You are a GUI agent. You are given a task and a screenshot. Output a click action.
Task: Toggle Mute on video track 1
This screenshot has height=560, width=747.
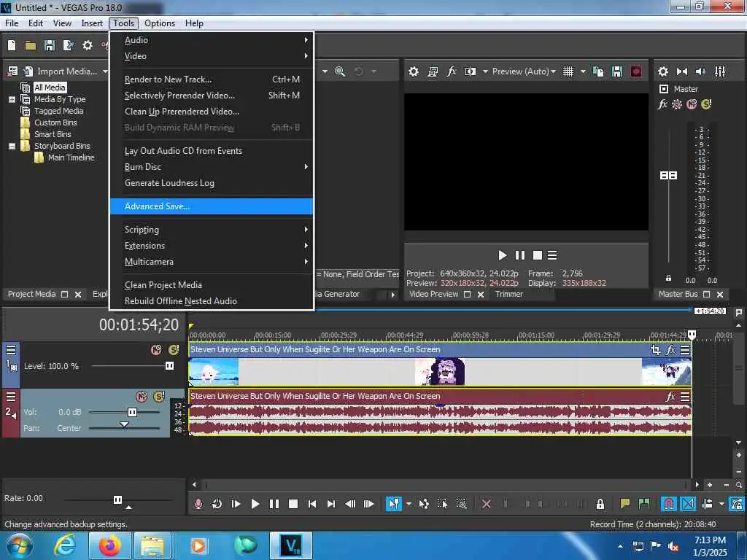[x=156, y=350]
